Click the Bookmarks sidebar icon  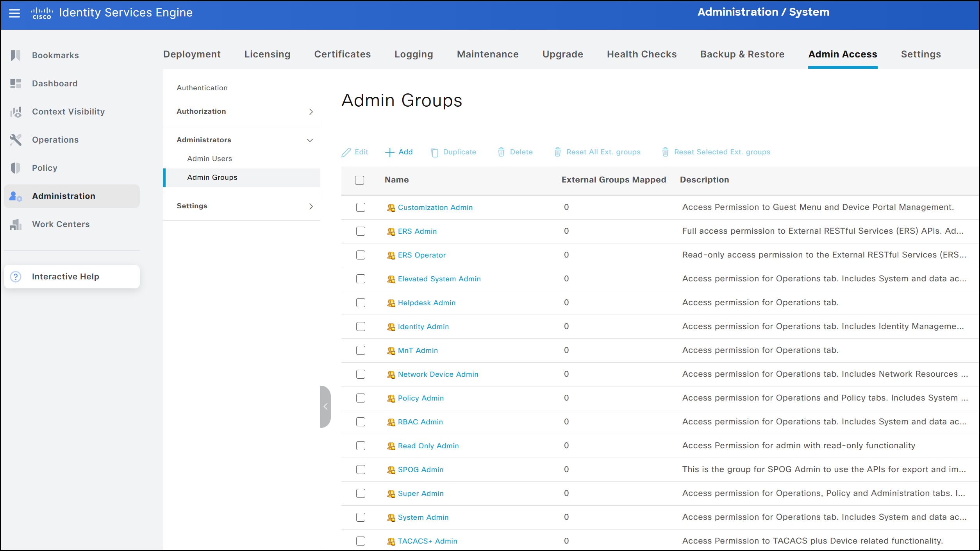16,55
